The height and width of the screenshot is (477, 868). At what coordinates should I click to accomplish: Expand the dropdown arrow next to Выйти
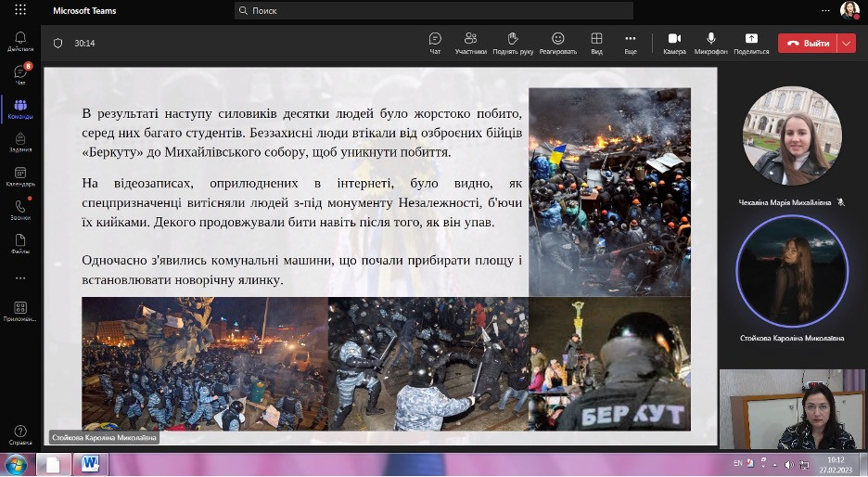point(846,43)
